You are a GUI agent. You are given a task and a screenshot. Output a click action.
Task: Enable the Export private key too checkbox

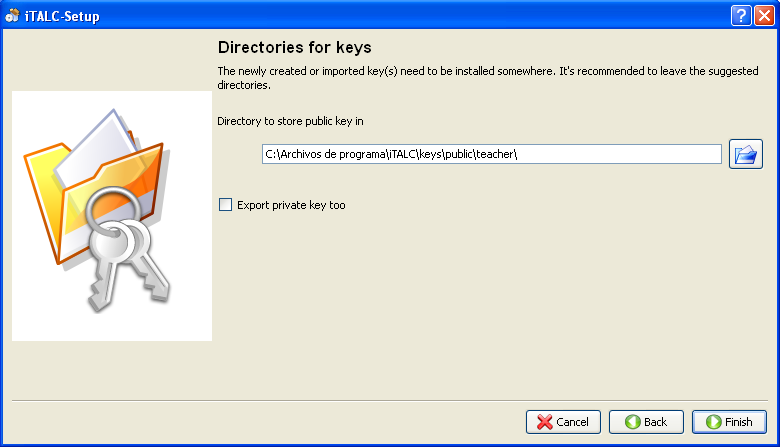[x=225, y=205]
